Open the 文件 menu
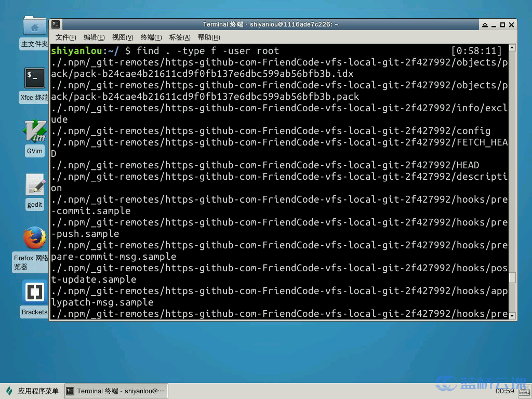This screenshot has width=532, height=399. click(64, 37)
